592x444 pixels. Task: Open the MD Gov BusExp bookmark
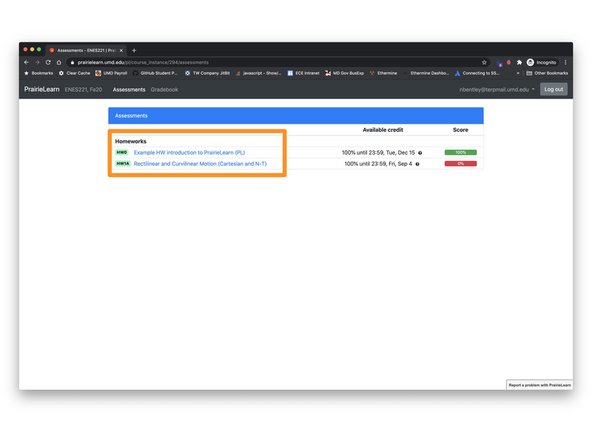coord(344,73)
